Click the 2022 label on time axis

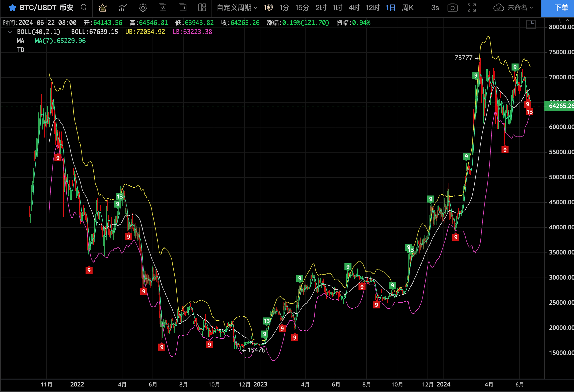(77, 384)
